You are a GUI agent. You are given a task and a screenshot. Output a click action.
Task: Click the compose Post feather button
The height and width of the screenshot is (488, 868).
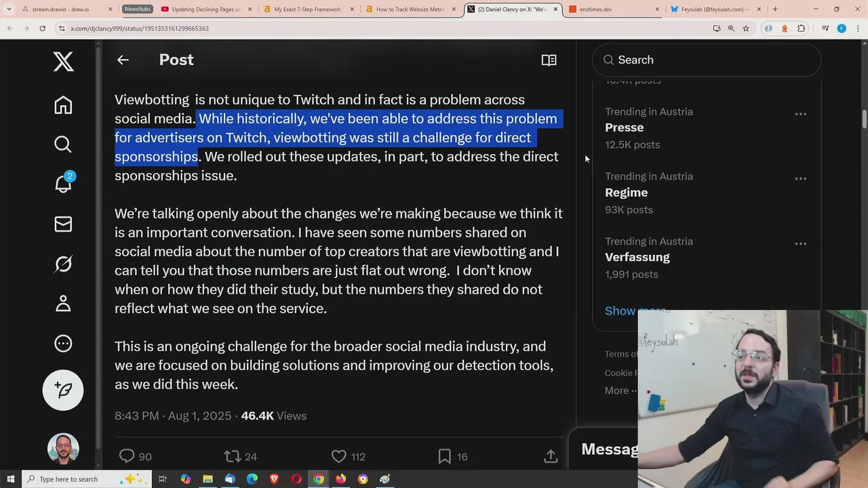[x=63, y=390]
